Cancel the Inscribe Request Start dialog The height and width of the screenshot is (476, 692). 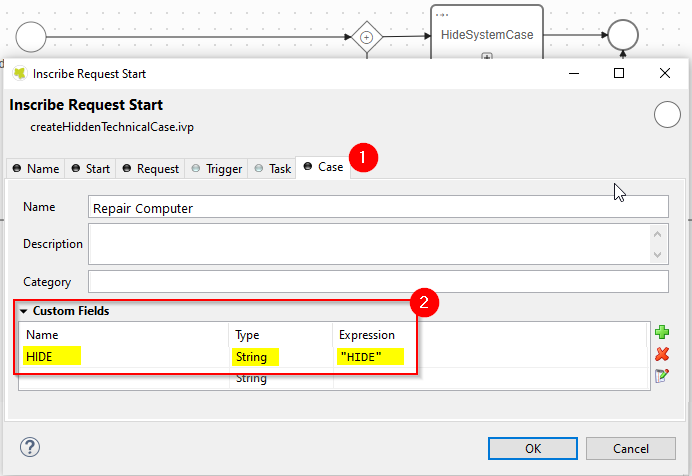tap(630, 447)
